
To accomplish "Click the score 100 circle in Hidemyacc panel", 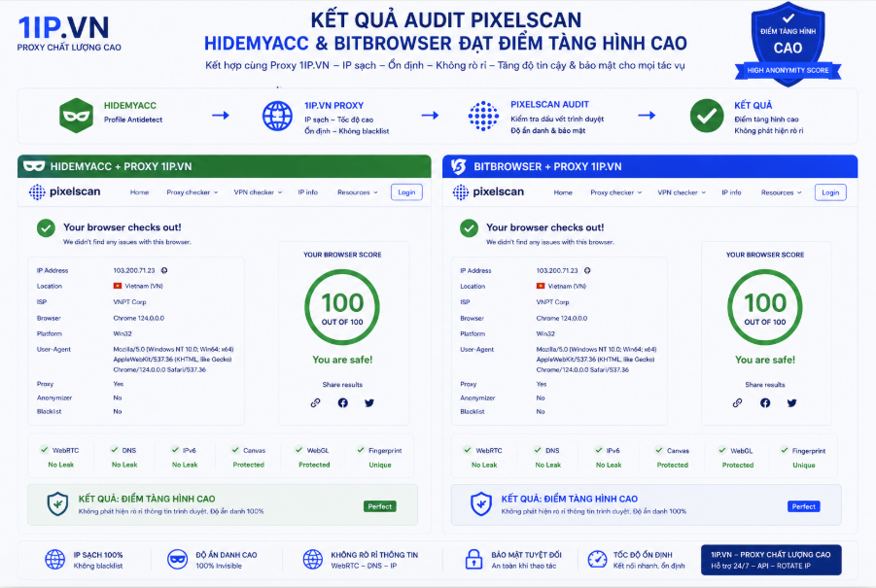I will [342, 307].
